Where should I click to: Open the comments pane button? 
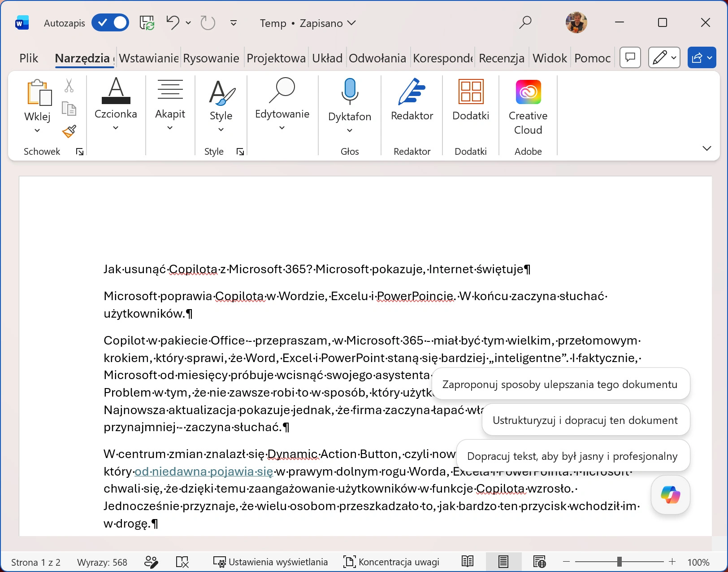tap(630, 57)
